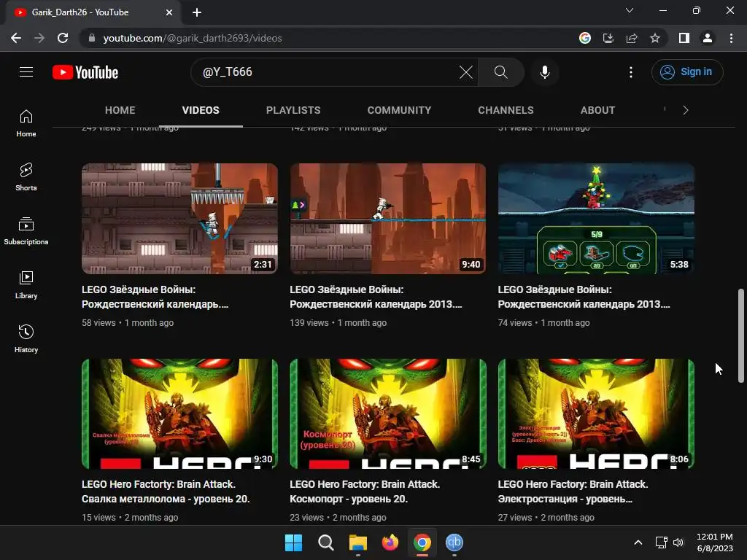
Task: Open title of the video with 74 views
Action: tap(584, 297)
